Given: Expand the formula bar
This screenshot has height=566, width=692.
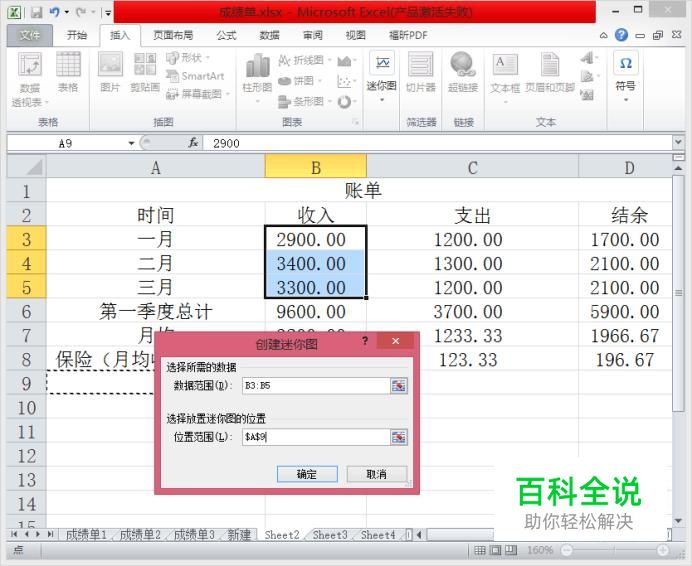Looking at the screenshot, I should (678, 142).
